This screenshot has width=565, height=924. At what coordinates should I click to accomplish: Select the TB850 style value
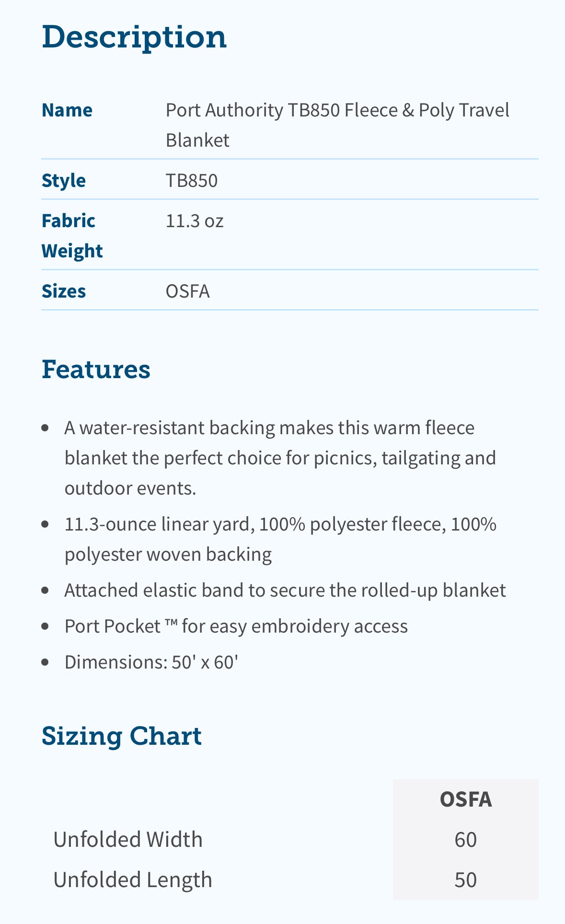192,181
